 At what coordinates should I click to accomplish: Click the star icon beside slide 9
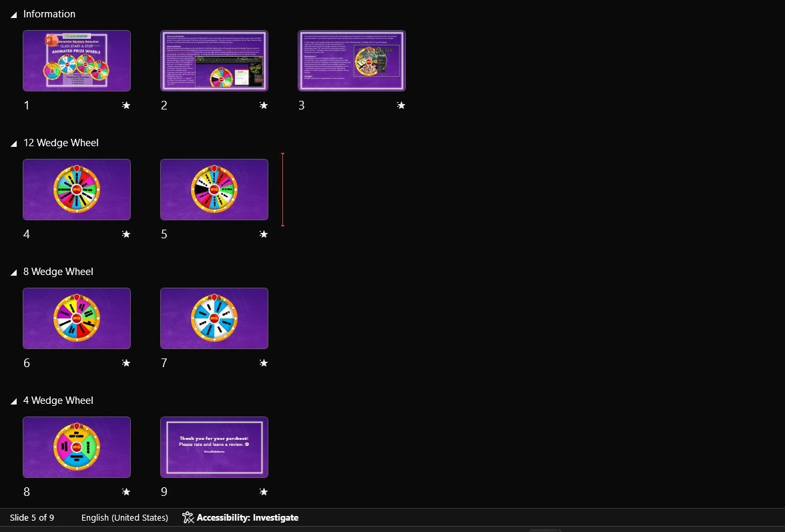(264, 491)
